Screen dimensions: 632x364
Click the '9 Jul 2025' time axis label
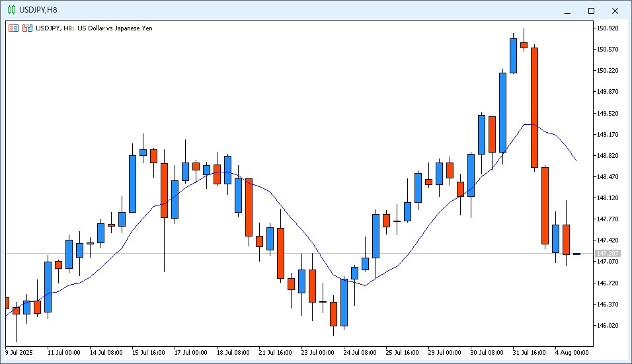point(19,352)
